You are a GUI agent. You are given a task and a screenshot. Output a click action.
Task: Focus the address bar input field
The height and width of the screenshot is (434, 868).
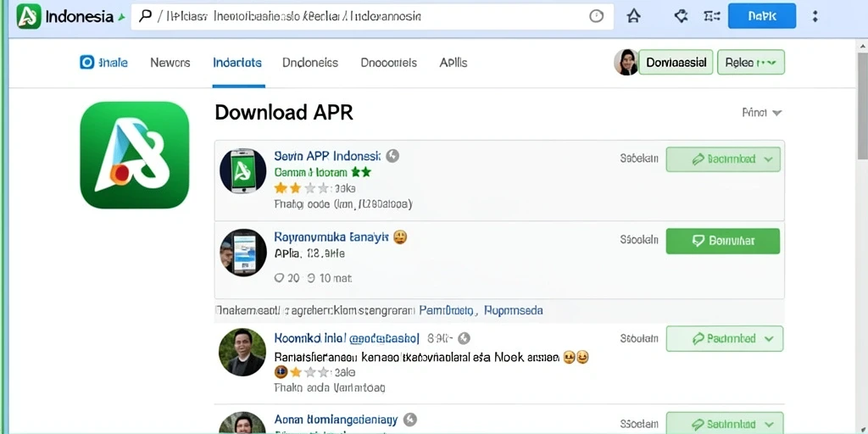coord(372,17)
